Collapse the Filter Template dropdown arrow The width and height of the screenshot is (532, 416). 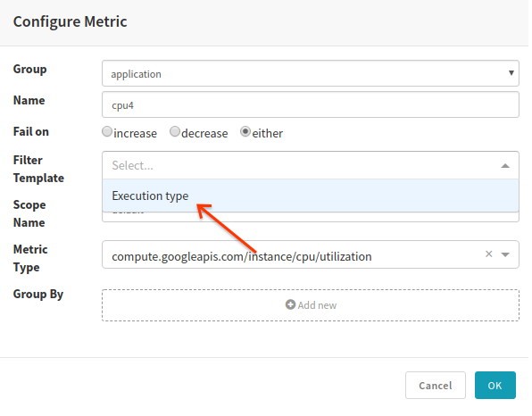coord(505,165)
